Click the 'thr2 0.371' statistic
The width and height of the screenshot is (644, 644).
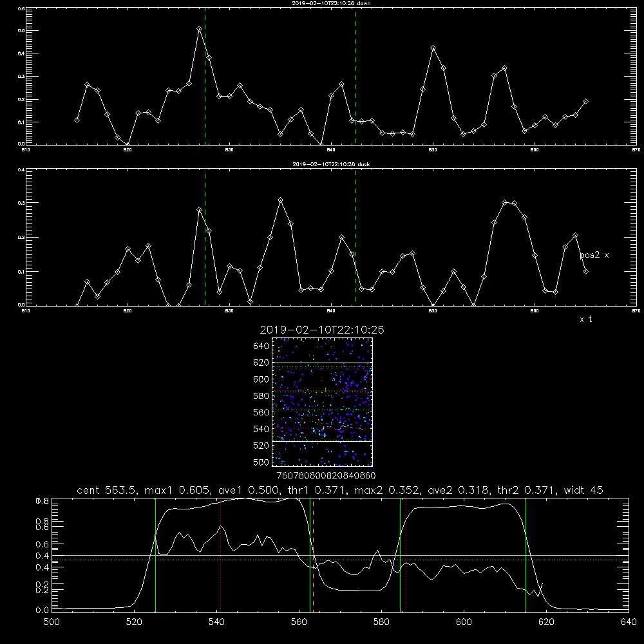coord(527,490)
